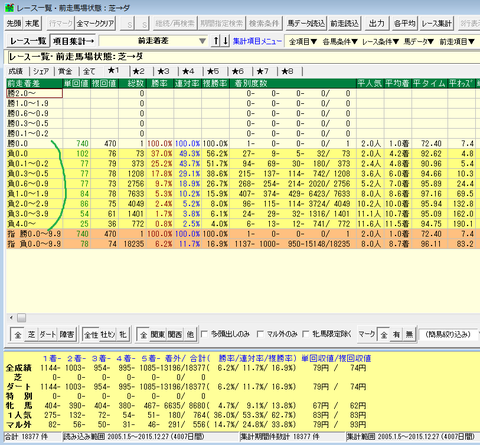The image size is (480, 445).
Task: Click the レース一覧・前走馬場状態 title field
Action: pyautogui.click(x=244, y=57)
